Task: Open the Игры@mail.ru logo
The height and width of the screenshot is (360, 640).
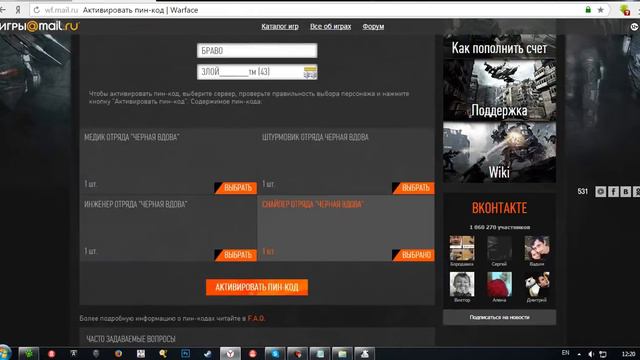Action: click(x=39, y=27)
